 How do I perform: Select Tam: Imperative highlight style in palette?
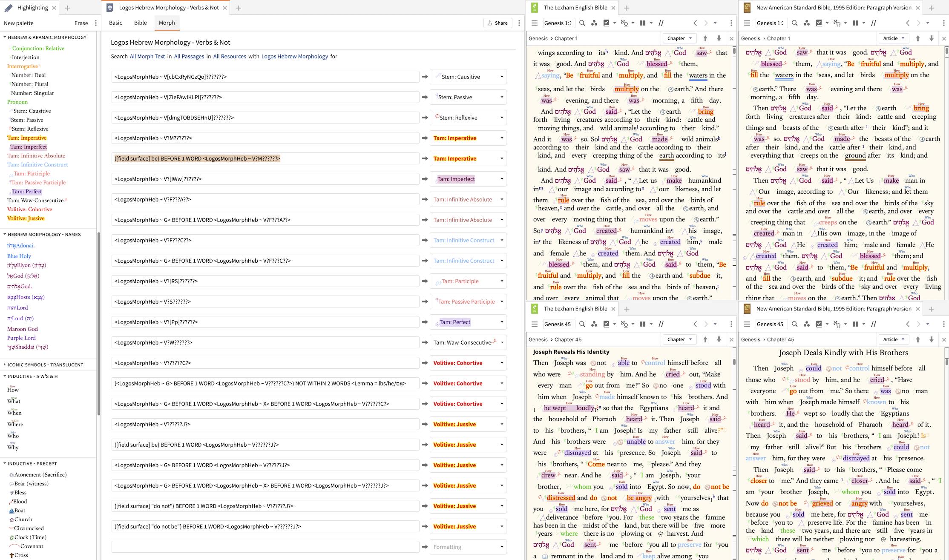pyautogui.click(x=27, y=138)
